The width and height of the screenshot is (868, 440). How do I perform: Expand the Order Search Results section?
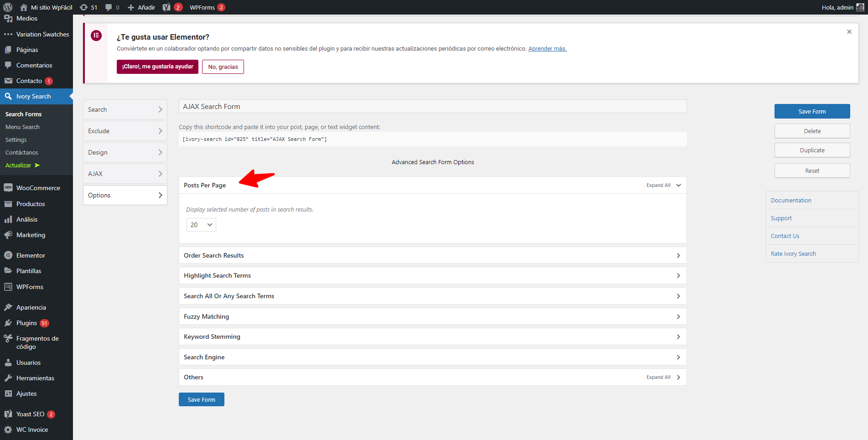point(432,255)
